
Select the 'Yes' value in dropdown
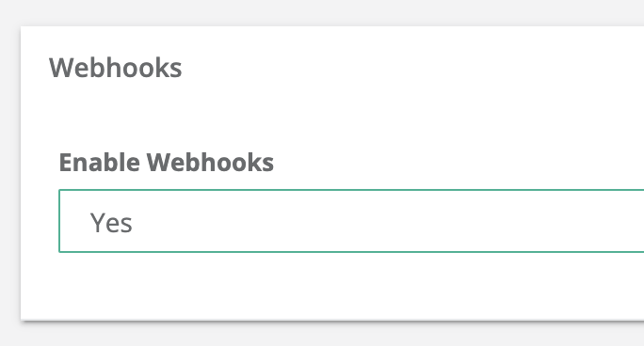coord(111,223)
